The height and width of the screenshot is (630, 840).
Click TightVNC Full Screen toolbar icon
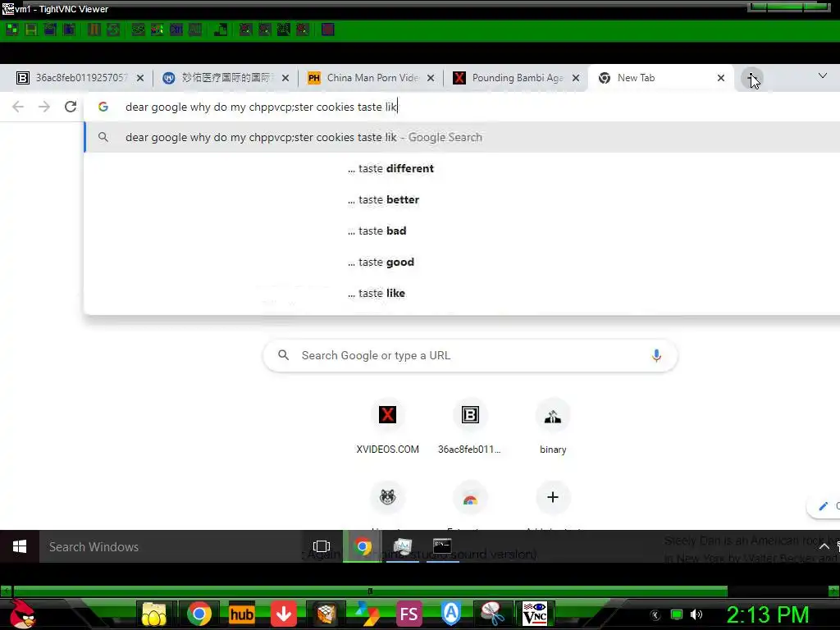[328, 30]
